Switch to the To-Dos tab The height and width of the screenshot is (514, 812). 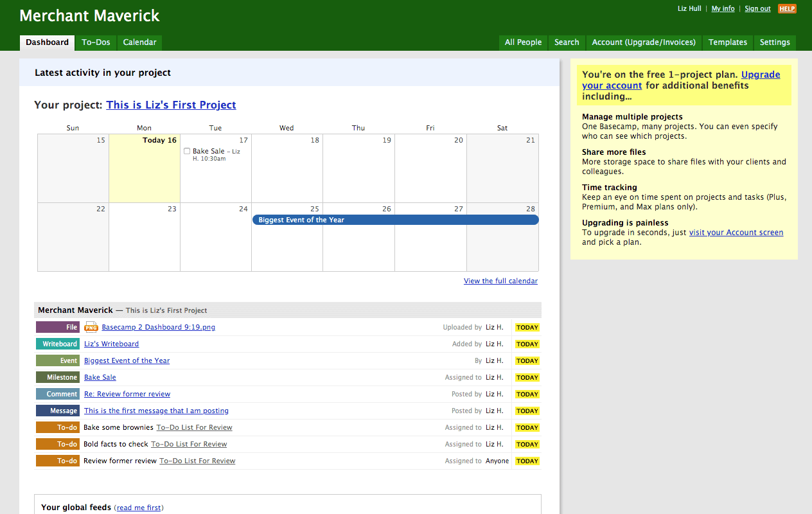click(x=96, y=42)
